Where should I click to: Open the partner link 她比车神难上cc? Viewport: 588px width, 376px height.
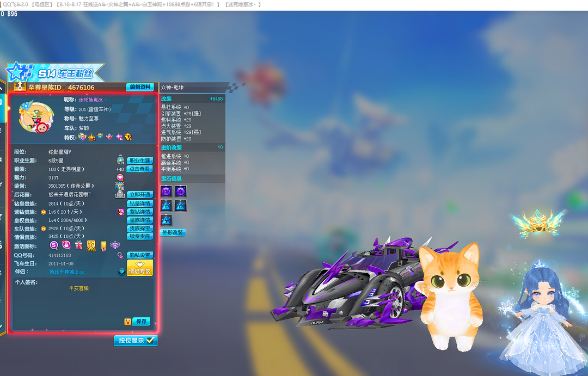coord(67,272)
